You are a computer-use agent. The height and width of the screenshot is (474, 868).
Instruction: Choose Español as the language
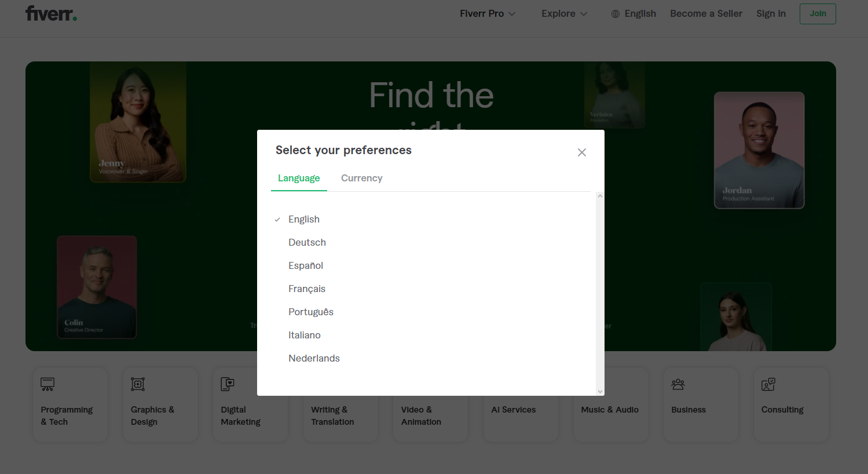tap(306, 265)
